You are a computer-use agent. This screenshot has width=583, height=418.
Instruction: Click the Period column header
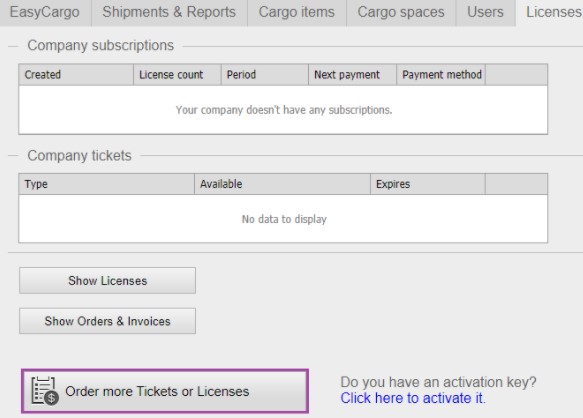[265, 75]
